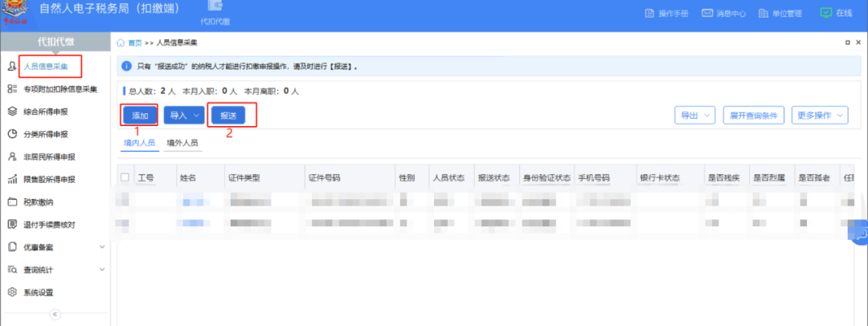Image resolution: width=868 pixels, height=326 pixels.
Task: Open the 导入 dropdown
Action: 184,116
